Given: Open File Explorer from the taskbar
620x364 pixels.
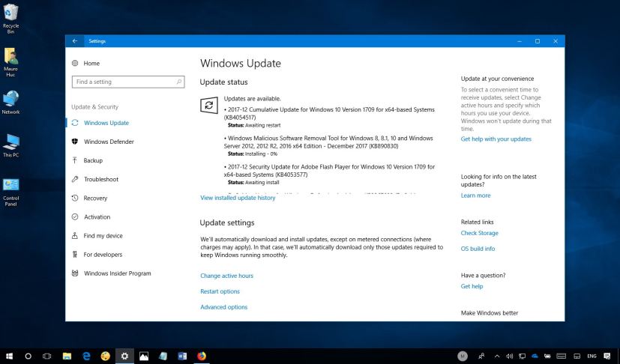Looking at the screenshot, I should [67, 356].
